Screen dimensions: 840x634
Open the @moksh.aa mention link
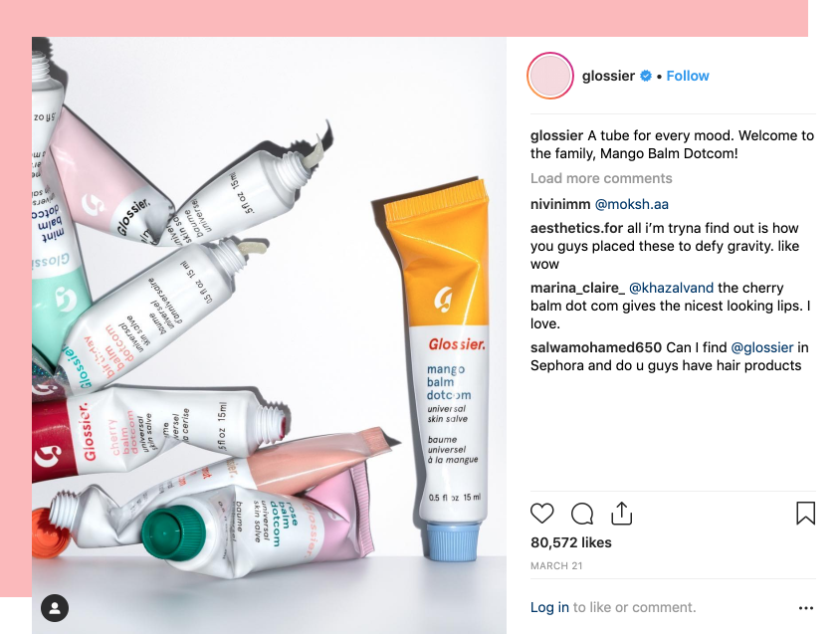pyautogui.click(x=632, y=204)
